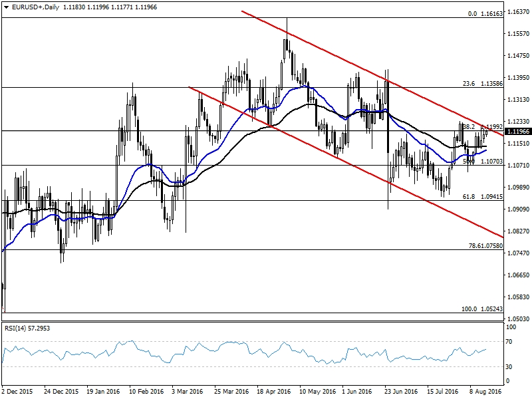Click the date label 8 Aug 2016
This screenshot has width=532, height=399.
tap(485, 391)
